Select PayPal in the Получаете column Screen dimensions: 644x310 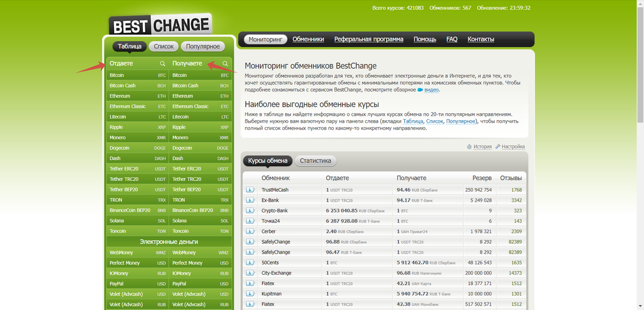click(201, 284)
